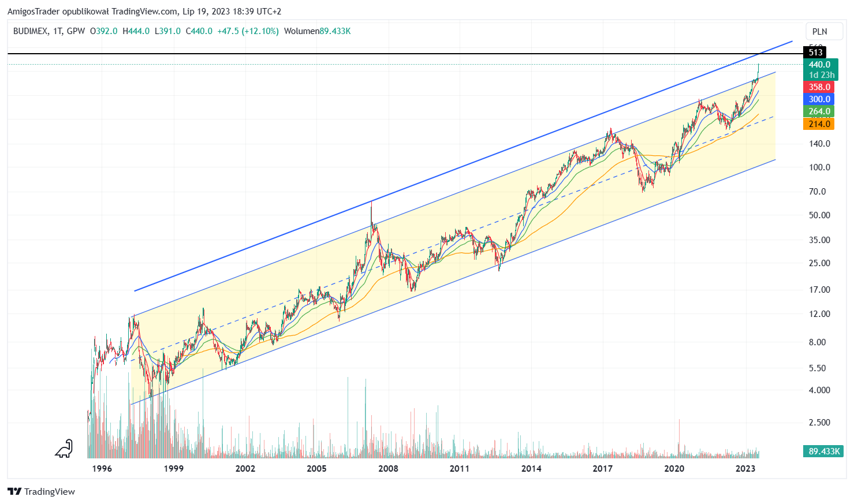Click the Wolumen 89.433K legend text
This screenshot has width=854, height=504.
tap(317, 31)
